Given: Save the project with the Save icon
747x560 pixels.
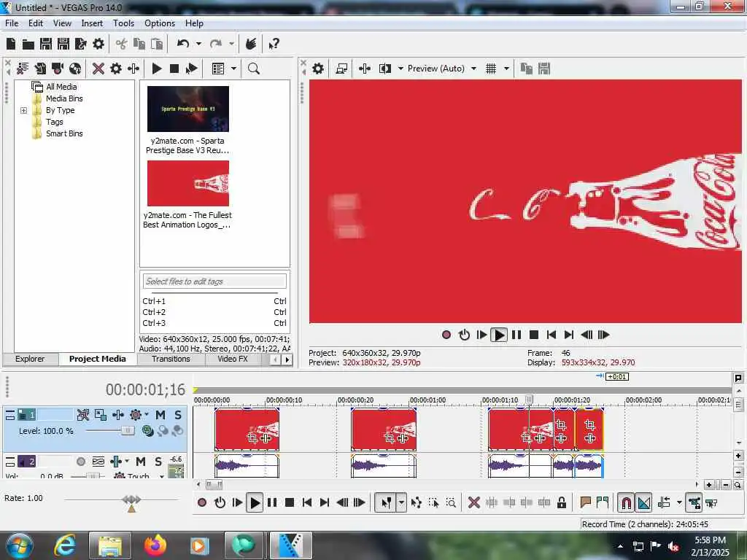Looking at the screenshot, I should (x=46, y=44).
